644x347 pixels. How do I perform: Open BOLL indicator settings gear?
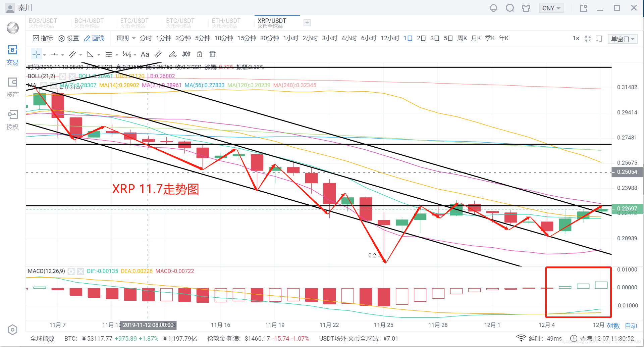[62, 76]
